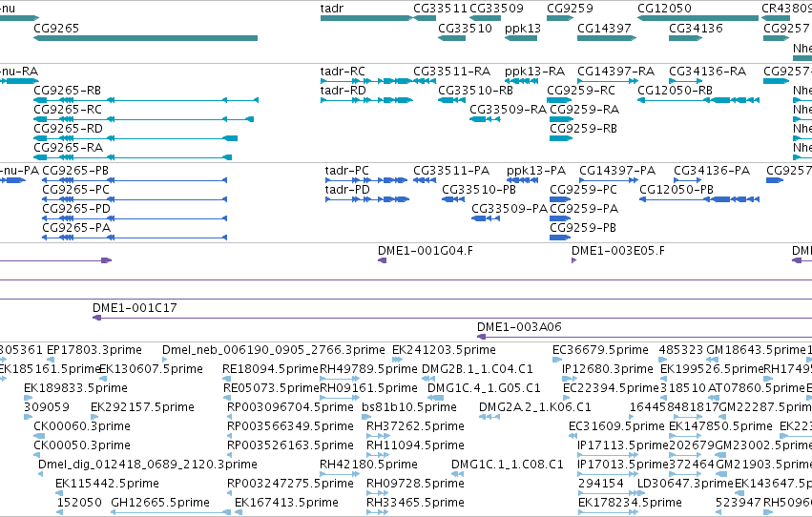Click the CG33511 gene label
Image resolution: width=812 pixels, height=517 pixels.
pyautogui.click(x=440, y=9)
